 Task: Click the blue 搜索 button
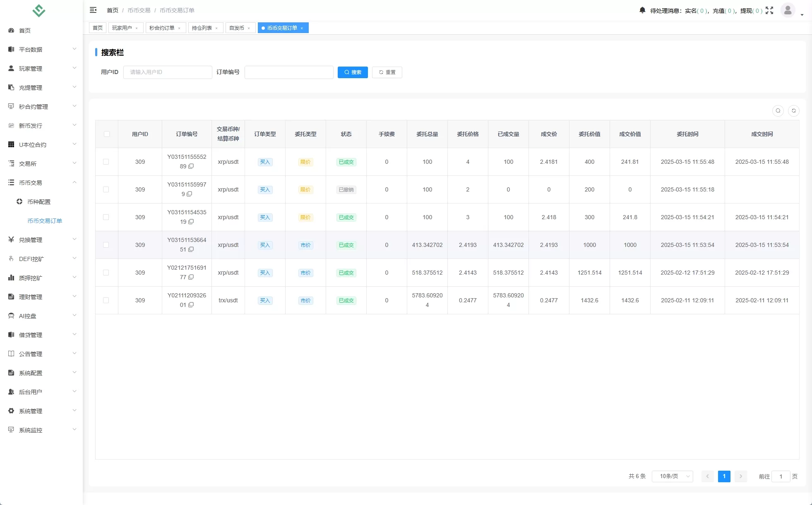[353, 72]
